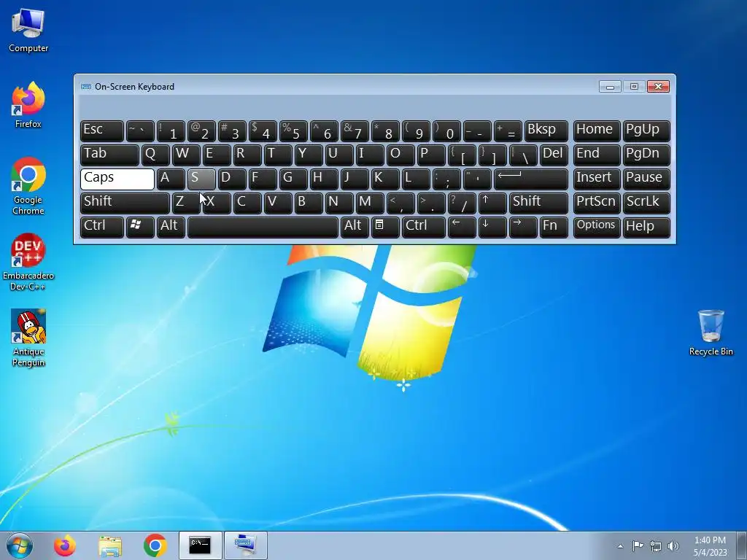Click the Del key
Viewport: 747px width, 560px height.
pyautogui.click(x=554, y=155)
